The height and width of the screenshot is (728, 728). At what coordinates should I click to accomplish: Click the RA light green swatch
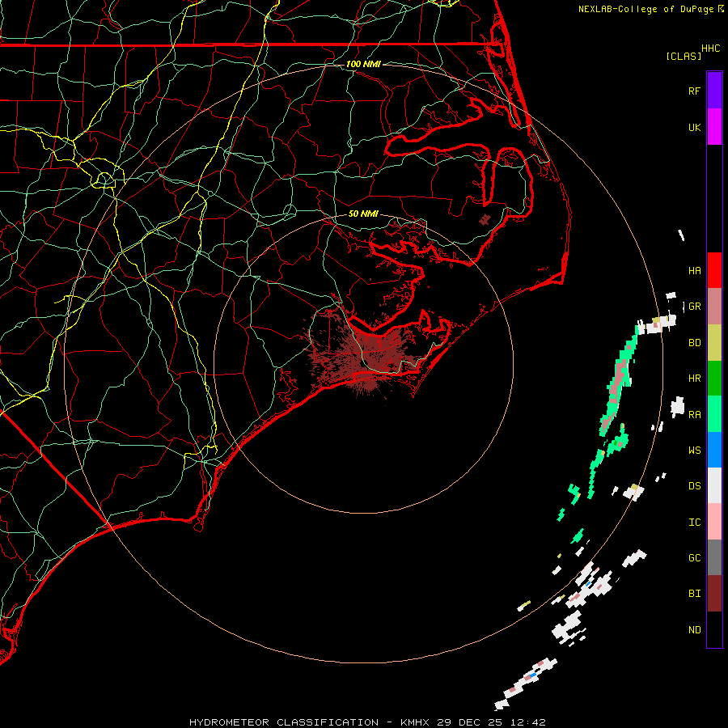[714, 414]
